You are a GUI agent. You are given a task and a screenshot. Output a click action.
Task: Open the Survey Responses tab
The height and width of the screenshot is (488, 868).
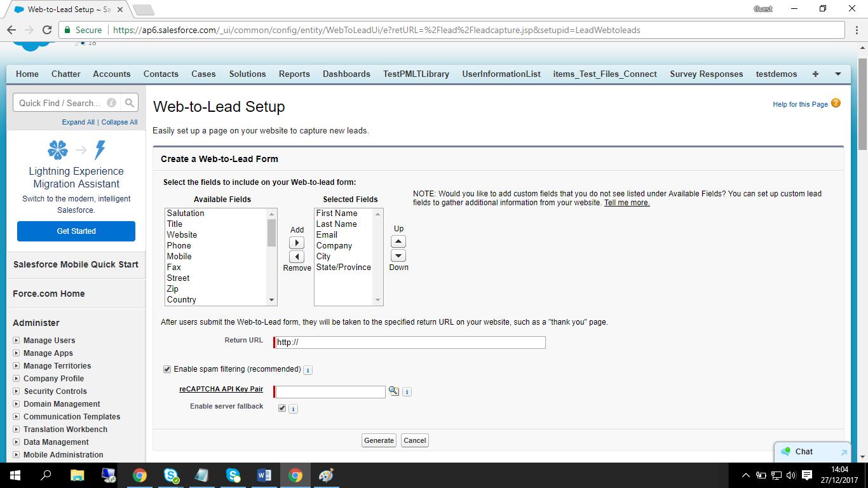[x=707, y=74]
